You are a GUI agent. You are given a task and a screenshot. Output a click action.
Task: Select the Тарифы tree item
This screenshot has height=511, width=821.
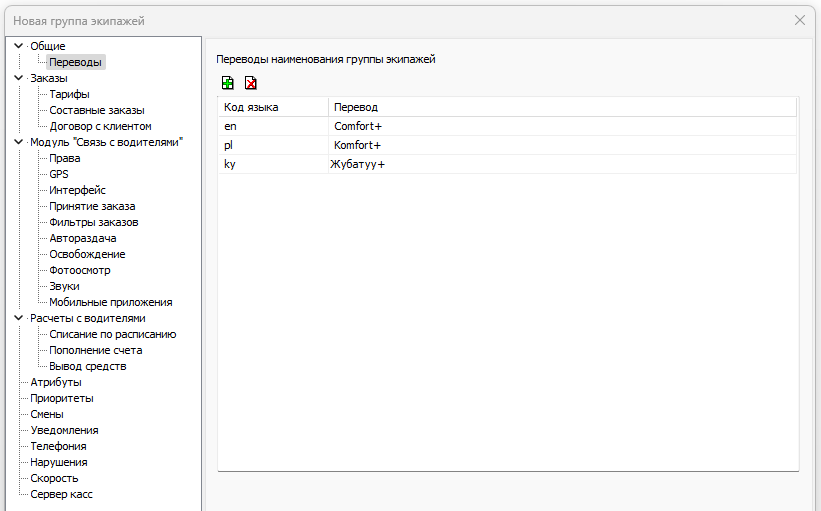[x=69, y=94]
